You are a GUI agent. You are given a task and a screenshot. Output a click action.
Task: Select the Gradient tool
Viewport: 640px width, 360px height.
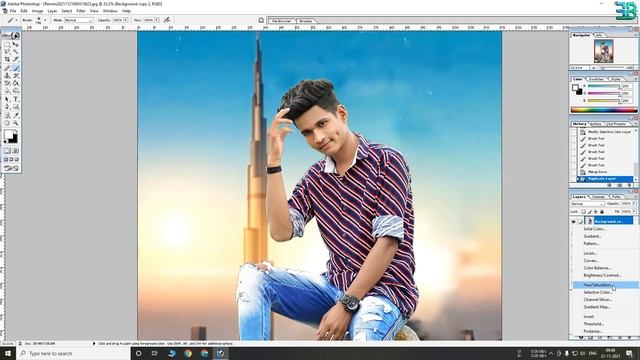pyautogui.click(x=16, y=83)
